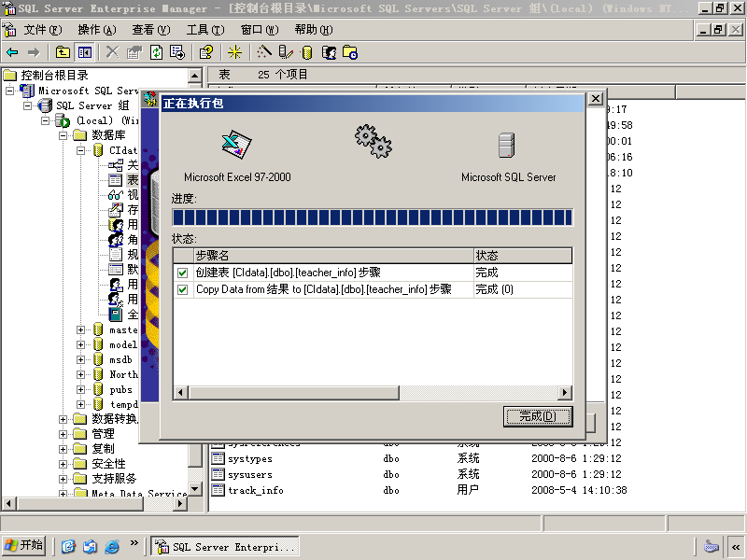Viewport: 747px width, 560px height.
Task: Expand the pubs database node
Action: click(81, 389)
